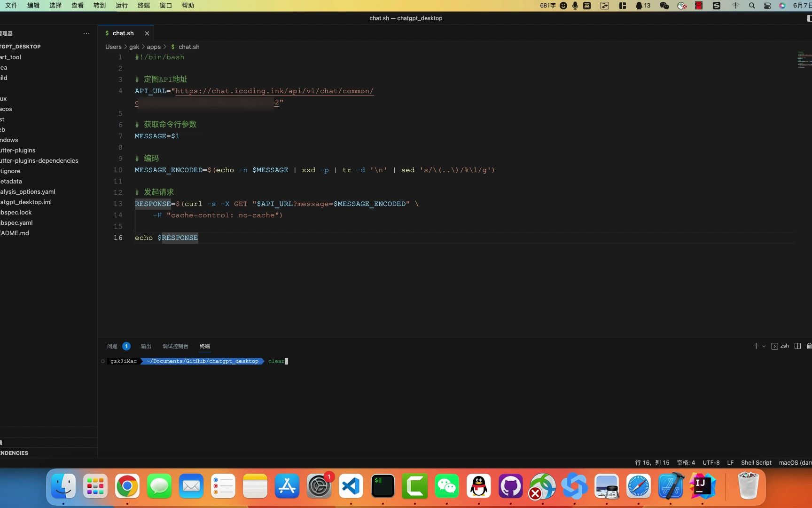Open the 文件 menu

(11, 6)
